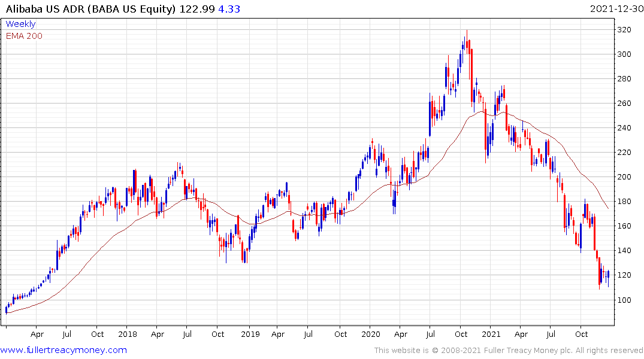644x359 pixels.
Task: Click the 140 price axis label
Action: coord(624,251)
